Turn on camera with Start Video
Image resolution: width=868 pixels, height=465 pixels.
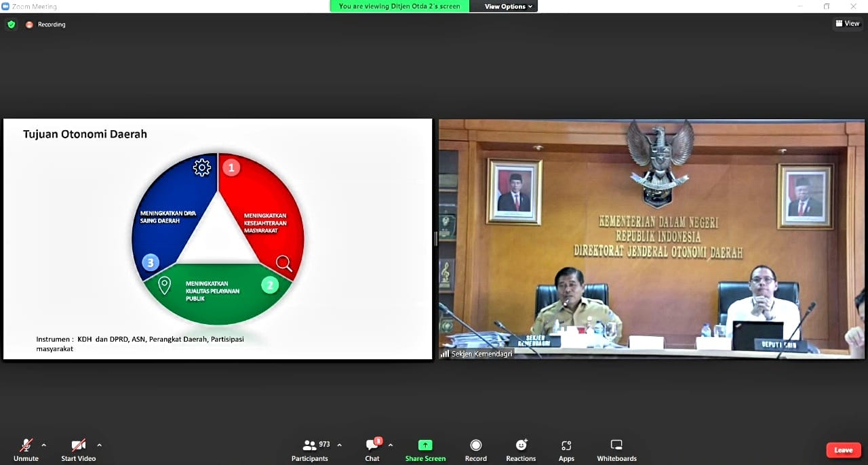coord(79,450)
